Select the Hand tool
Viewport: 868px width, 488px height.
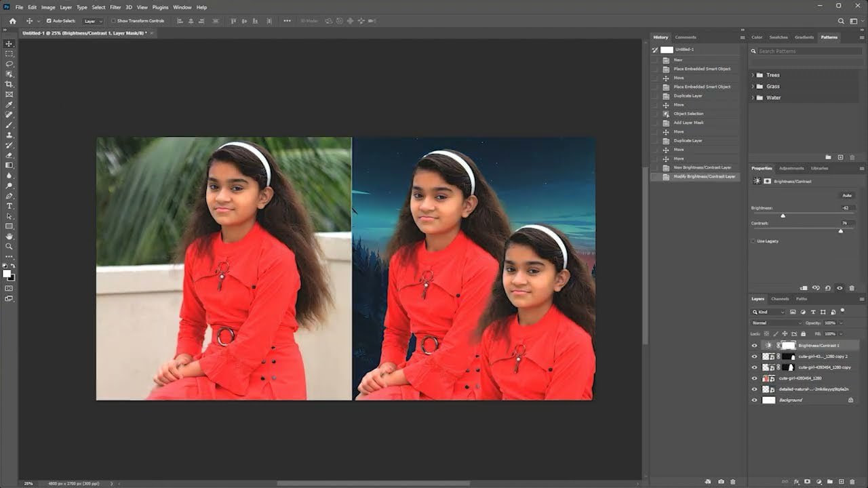pos(9,237)
